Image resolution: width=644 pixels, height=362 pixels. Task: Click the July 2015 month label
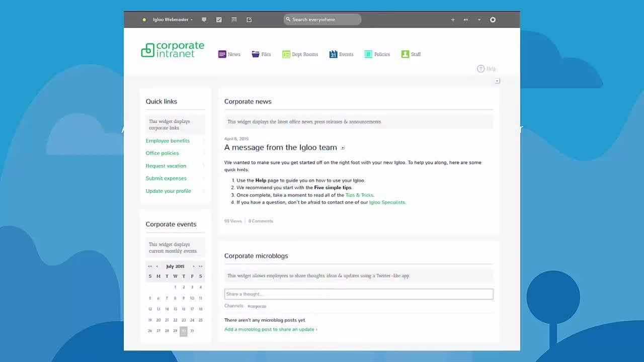point(175,266)
